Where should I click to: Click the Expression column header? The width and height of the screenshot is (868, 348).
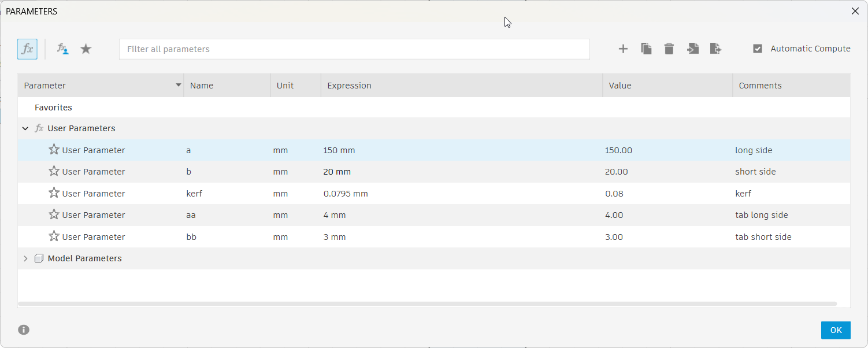coord(349,86)
